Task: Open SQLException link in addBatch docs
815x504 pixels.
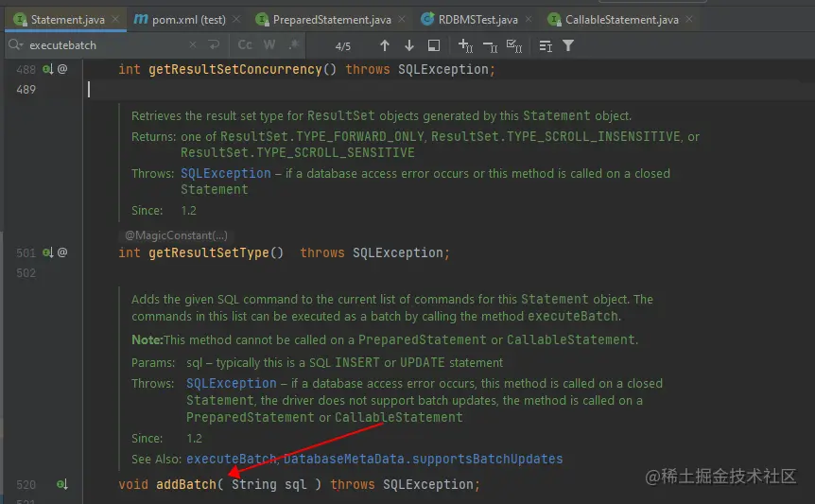Action: pyautogui.click(x=232, y=384)
